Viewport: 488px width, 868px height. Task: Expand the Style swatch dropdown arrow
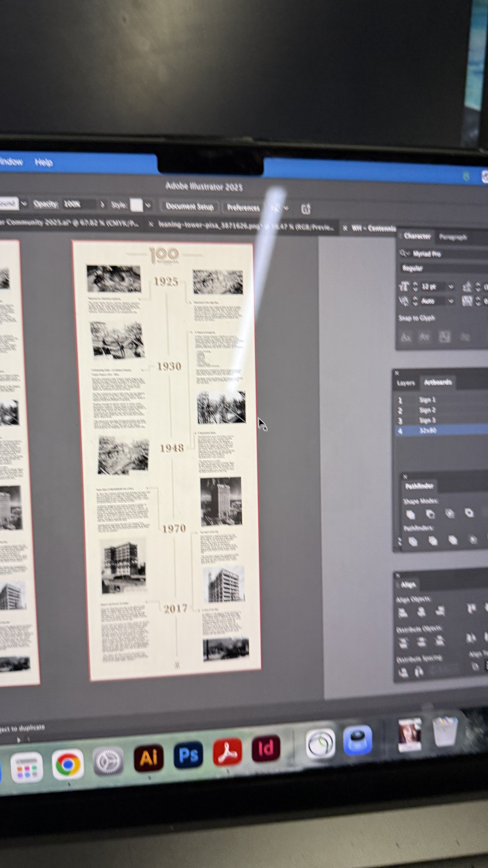(148, 205)
